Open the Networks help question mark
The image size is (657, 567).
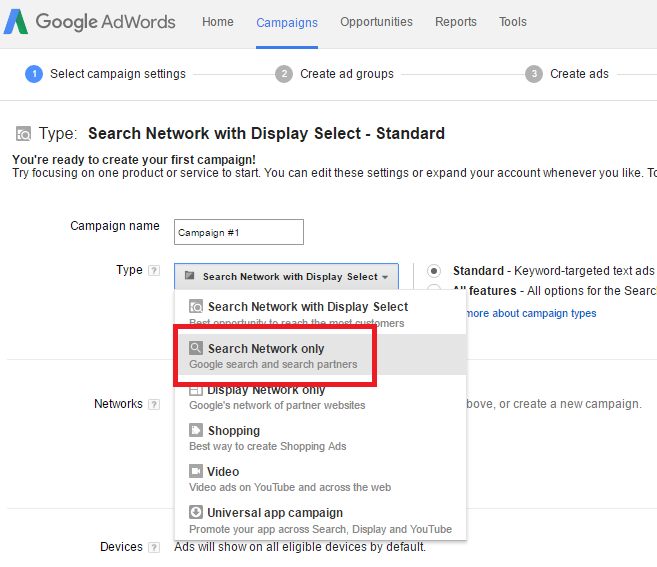pos(154,404)
